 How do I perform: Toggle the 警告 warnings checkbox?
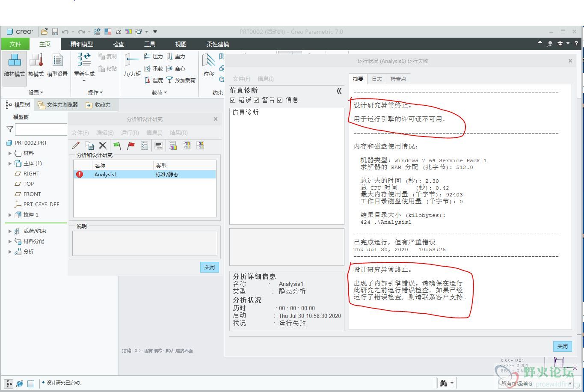coord(256,100)
